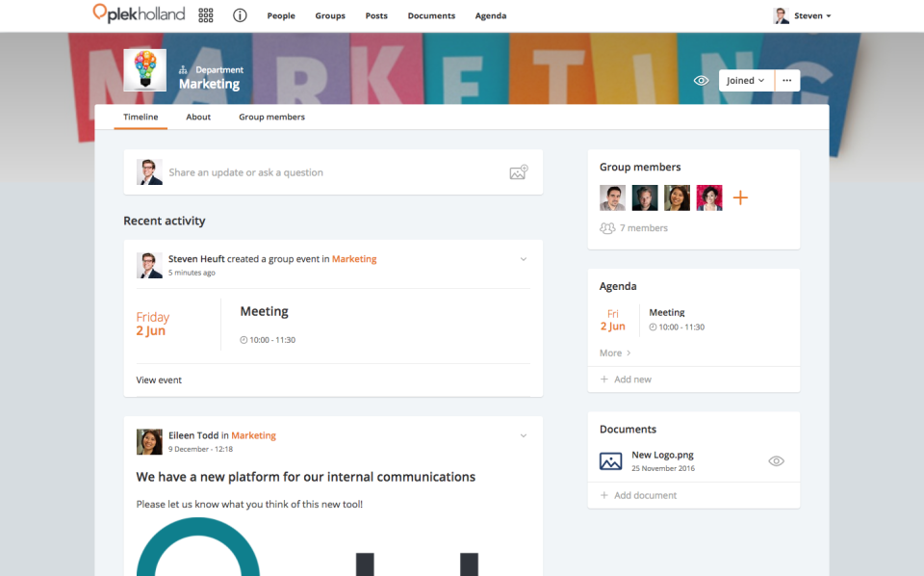Open the new platform post title
The width and height of the screenshot is (924, 576).
[306, 477]
